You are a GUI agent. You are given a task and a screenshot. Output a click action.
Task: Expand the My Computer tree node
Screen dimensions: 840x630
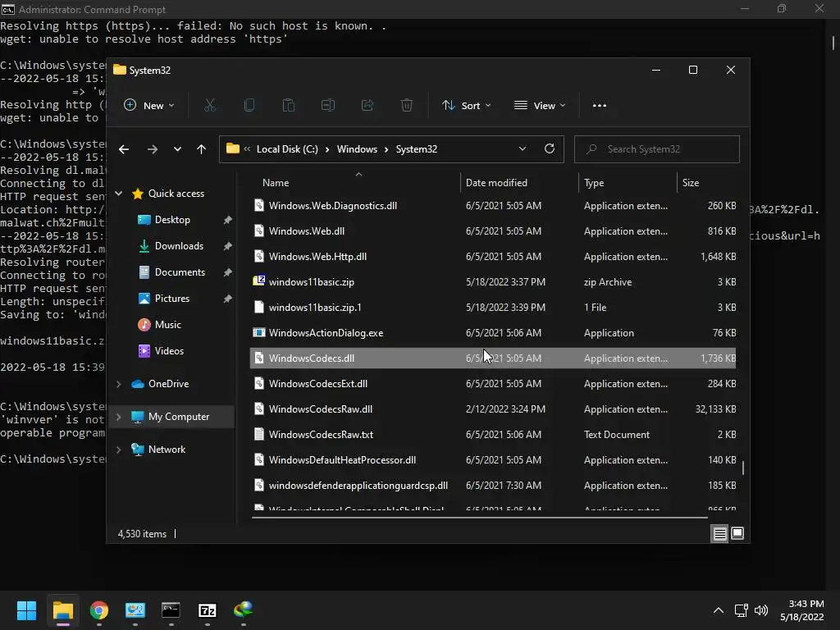tap(118, 417)
